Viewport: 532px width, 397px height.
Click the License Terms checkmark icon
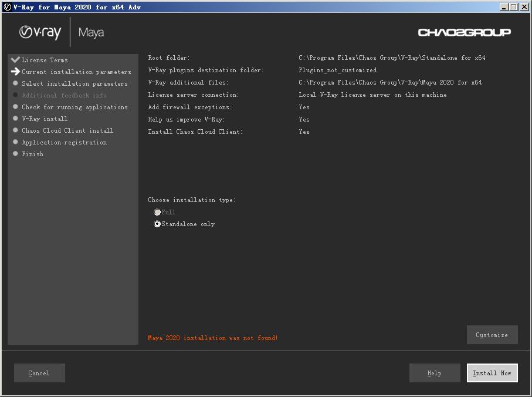click(x=15, y=60)
